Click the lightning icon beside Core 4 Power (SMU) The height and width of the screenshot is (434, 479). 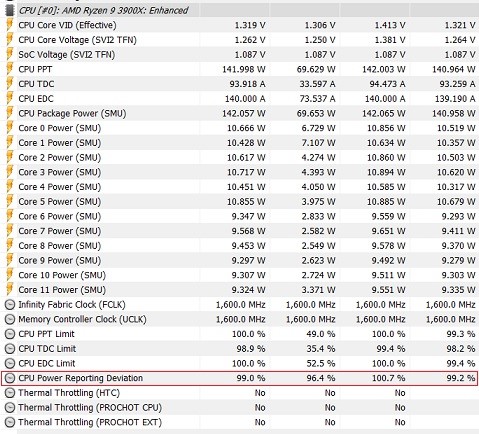(x=10, y=187)
